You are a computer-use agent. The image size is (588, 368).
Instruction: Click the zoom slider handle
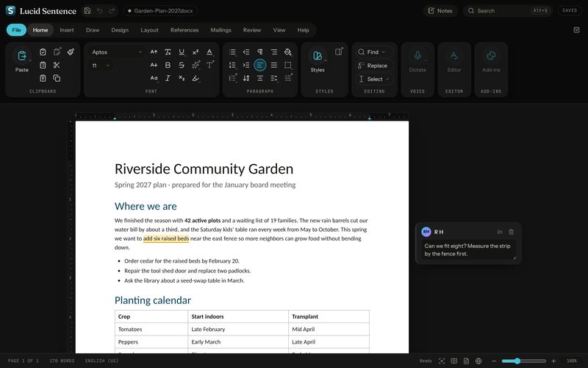[517, 361]
